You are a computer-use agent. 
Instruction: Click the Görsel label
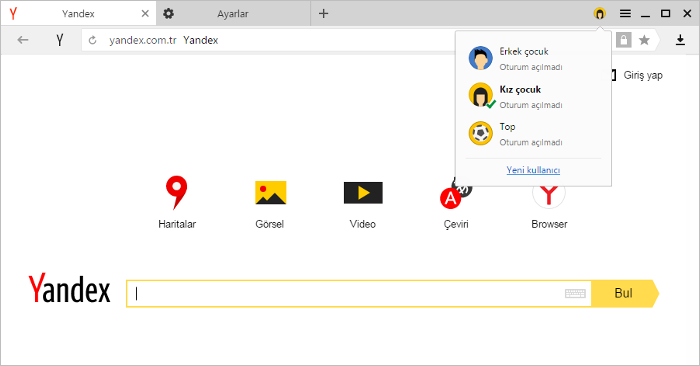270,224
